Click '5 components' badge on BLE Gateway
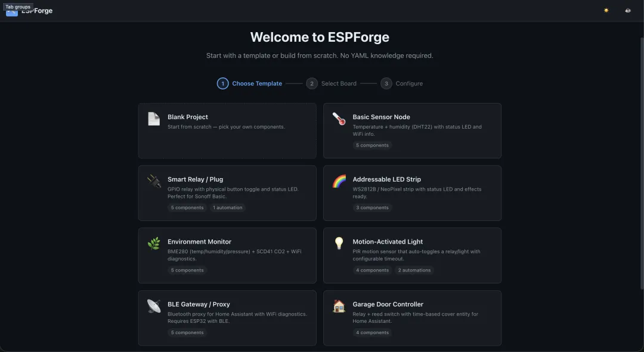This screenshot has height=352, width=644. point(187,332)
